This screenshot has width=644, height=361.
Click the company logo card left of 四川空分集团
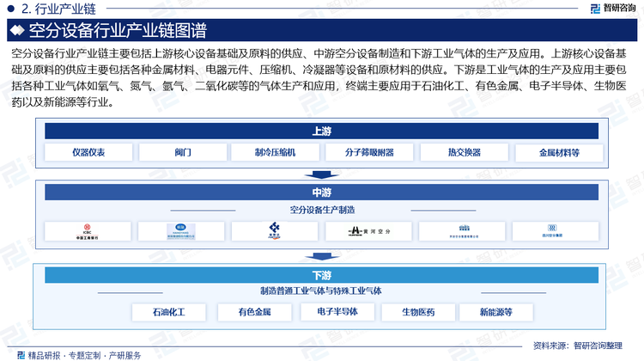pos(462,231)
